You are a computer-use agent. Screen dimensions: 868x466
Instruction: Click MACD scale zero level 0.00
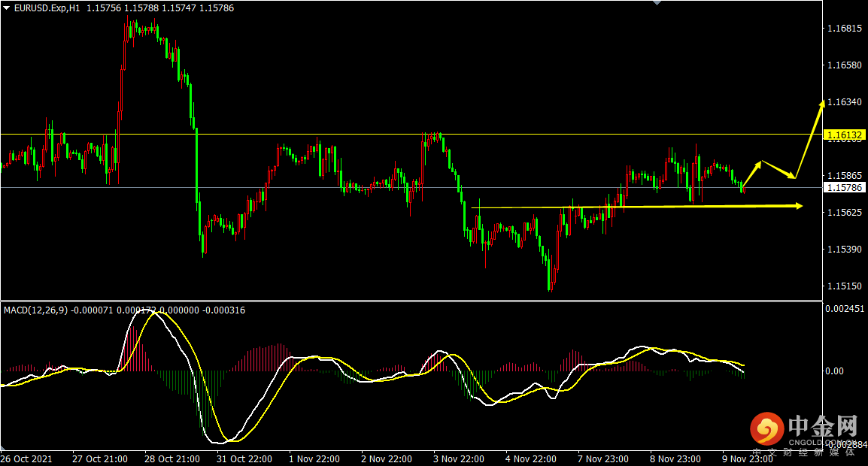tap(834, 371)
